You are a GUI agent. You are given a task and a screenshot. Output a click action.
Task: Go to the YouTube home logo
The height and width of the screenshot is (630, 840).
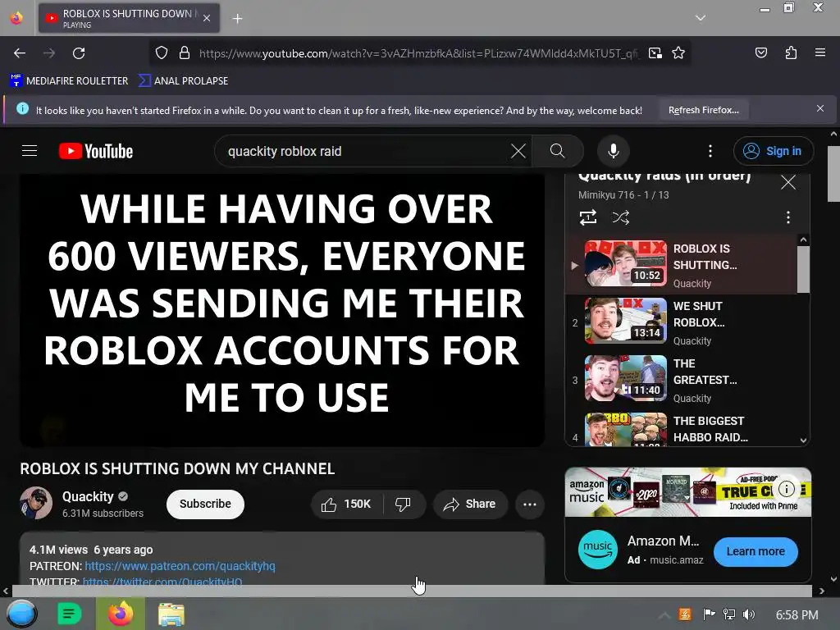pos(96,151)
